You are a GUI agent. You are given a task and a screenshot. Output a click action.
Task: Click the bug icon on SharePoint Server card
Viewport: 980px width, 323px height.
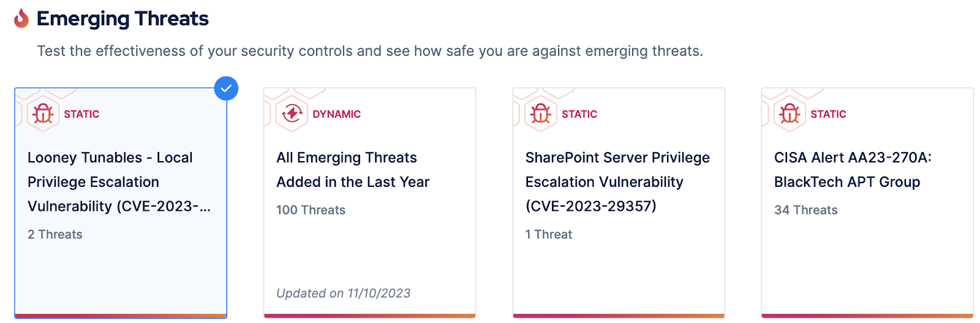(x=541, y=113)
